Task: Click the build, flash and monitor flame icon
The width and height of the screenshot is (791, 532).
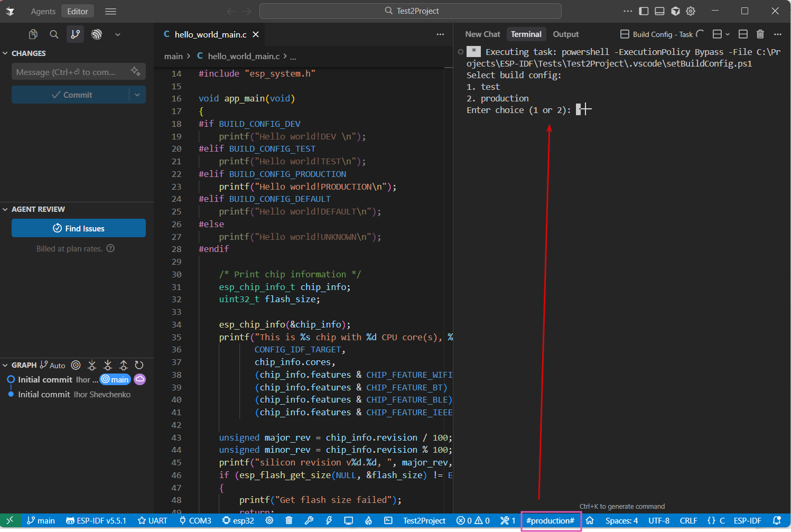Action: pyautogui.click(x=368, y=520)
